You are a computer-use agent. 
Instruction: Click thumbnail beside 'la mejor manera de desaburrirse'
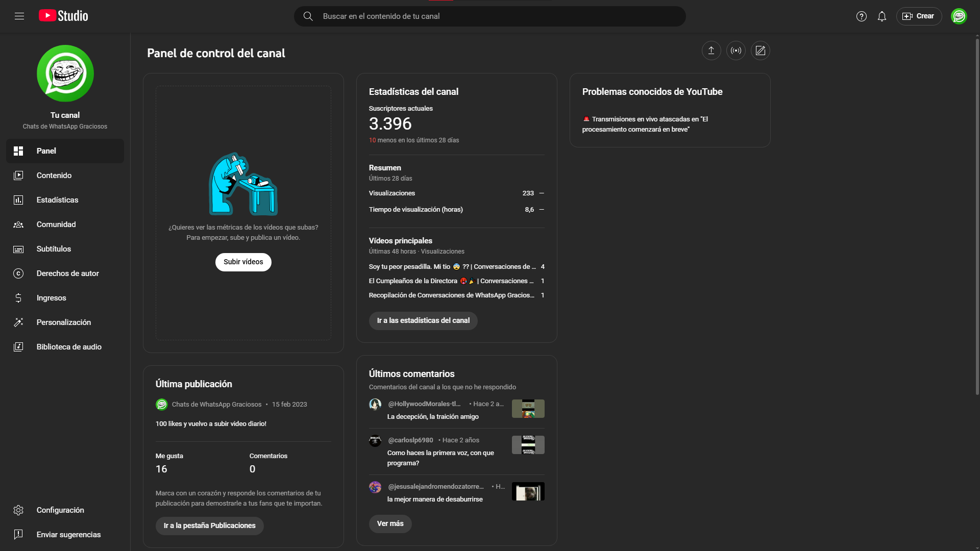coord(528,491)
